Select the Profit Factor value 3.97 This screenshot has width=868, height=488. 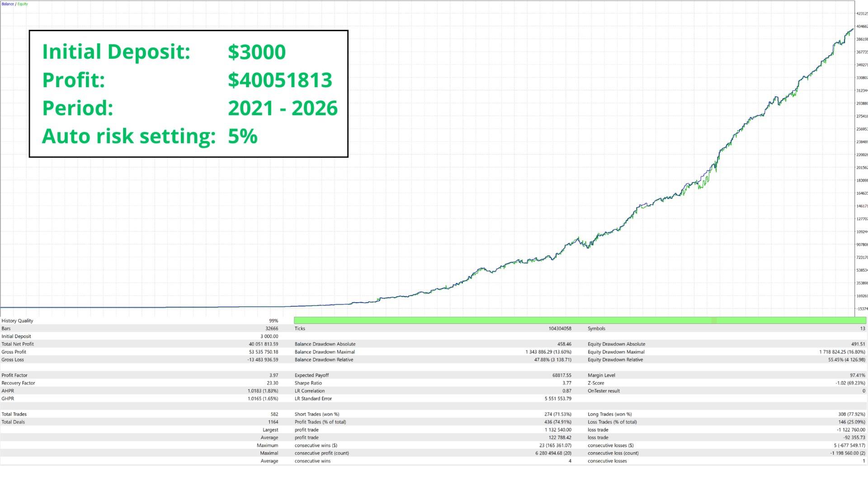[274, 375]
